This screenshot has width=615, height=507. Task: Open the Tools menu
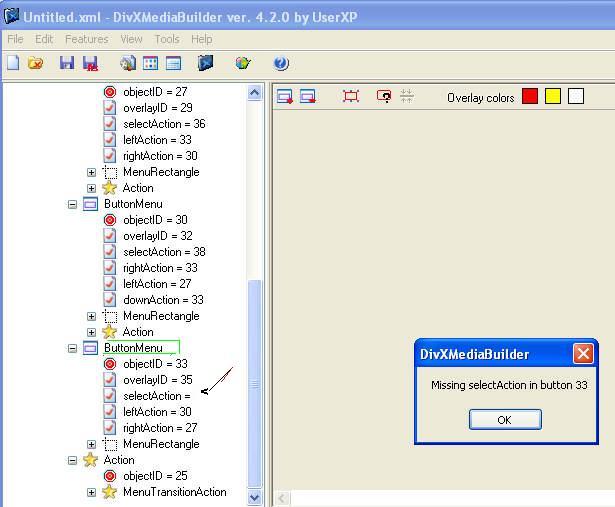[x=167, y=39]
